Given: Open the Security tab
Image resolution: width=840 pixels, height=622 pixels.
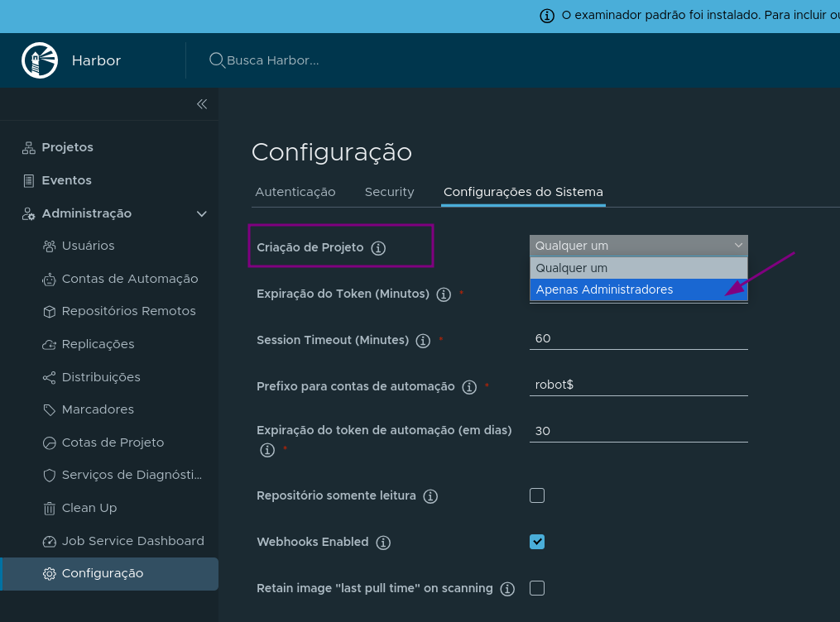Looking at the screenshot, I should pyautogui.click(x=389, y=192).
